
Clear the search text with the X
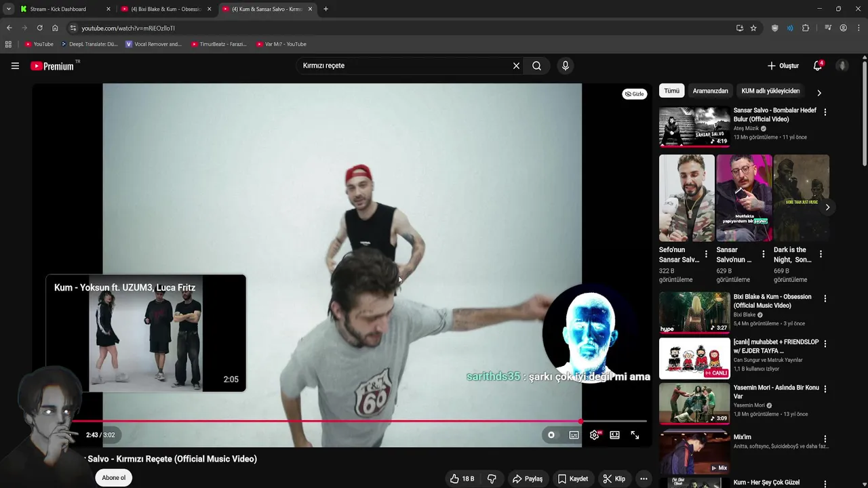pos(516,66)
